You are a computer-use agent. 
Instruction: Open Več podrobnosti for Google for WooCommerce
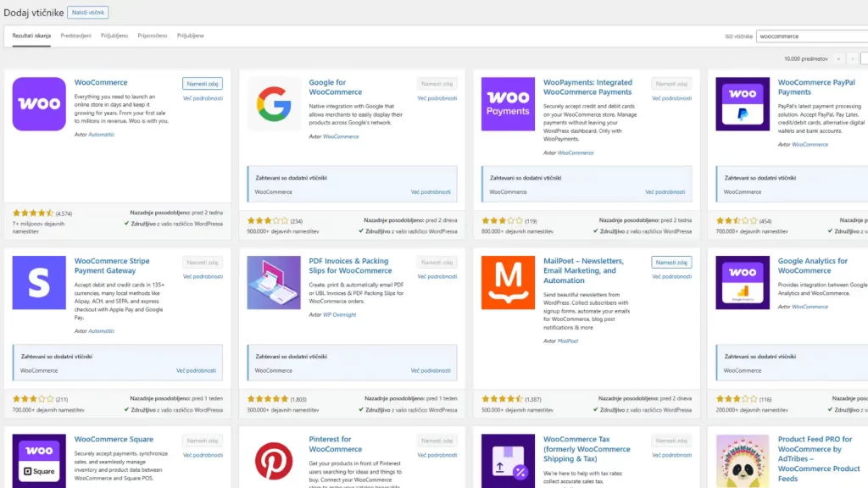437,97
